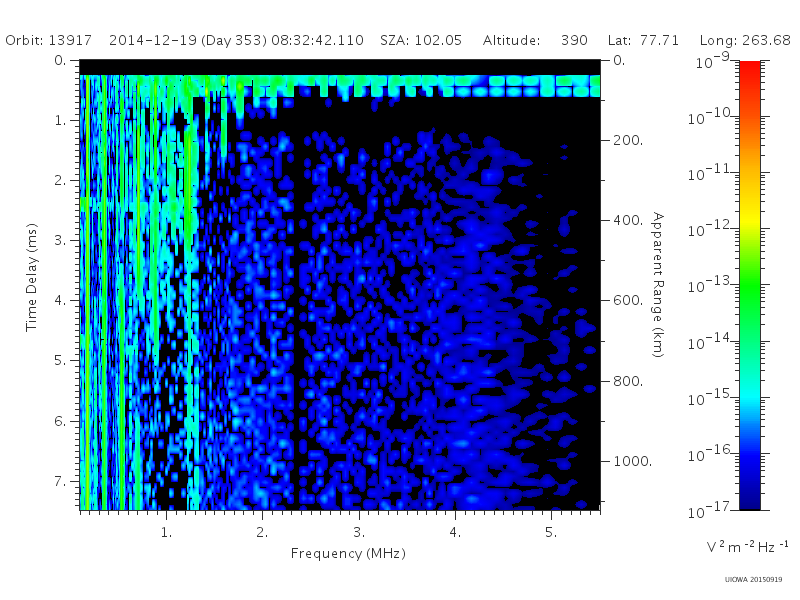Click the "1." tick on frequency axis
Viewport: 800px width, 600px height.
pos(166,532)
